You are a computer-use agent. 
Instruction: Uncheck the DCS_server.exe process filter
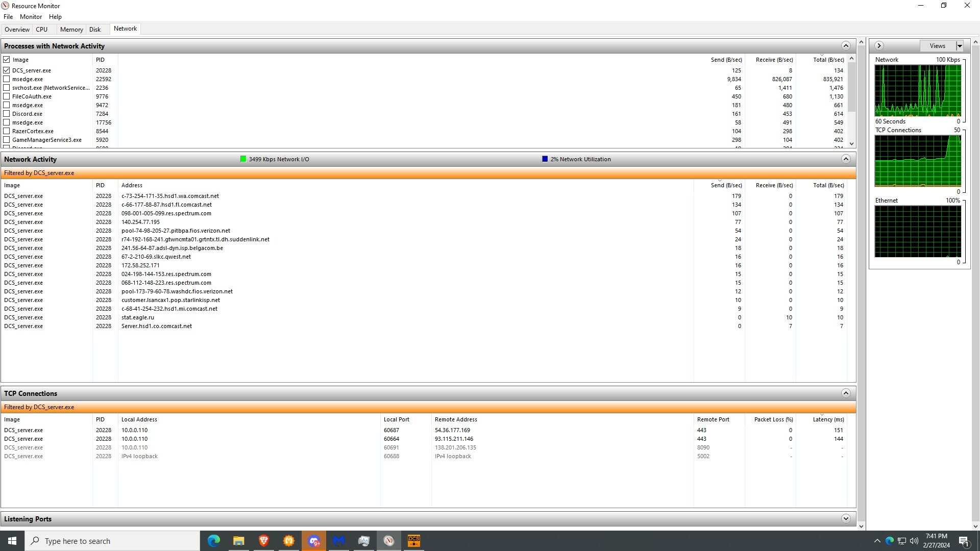coord(7,70)
